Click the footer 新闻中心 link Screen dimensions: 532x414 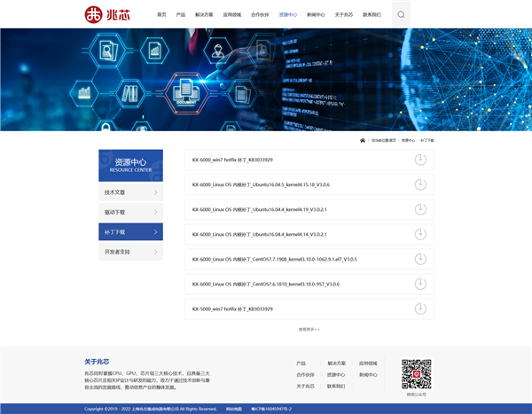pyautogui.click(x=368, y=375)
